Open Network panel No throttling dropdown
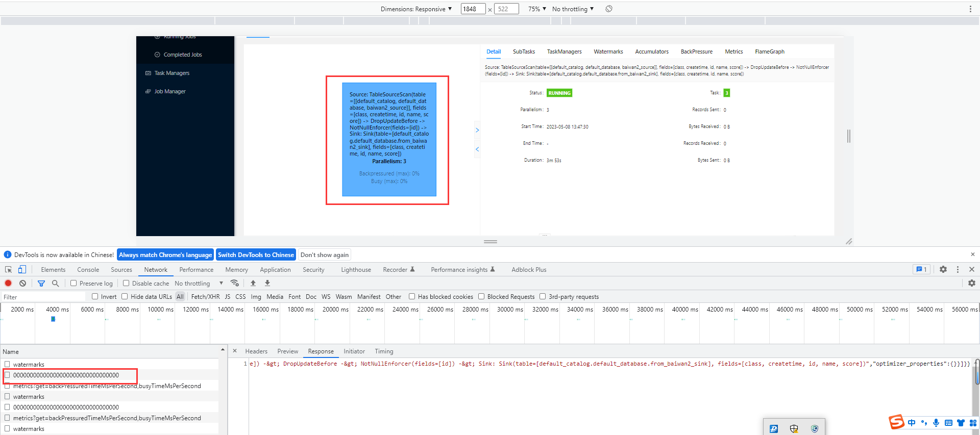This screenshot has height=435, width=980. (x=199, y=283)
